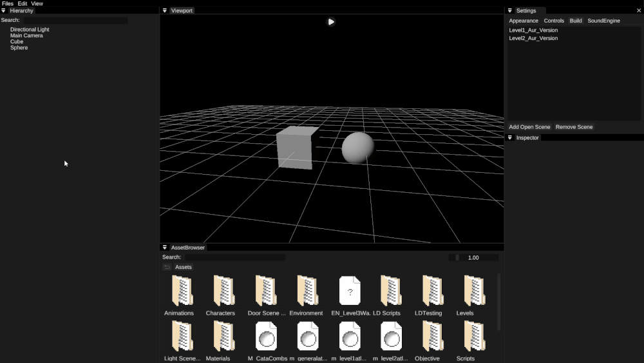The height and width of the screenshot is (363, 644).
Task: Collapse the Viewport panel triangle
Action: pos(165,11)
